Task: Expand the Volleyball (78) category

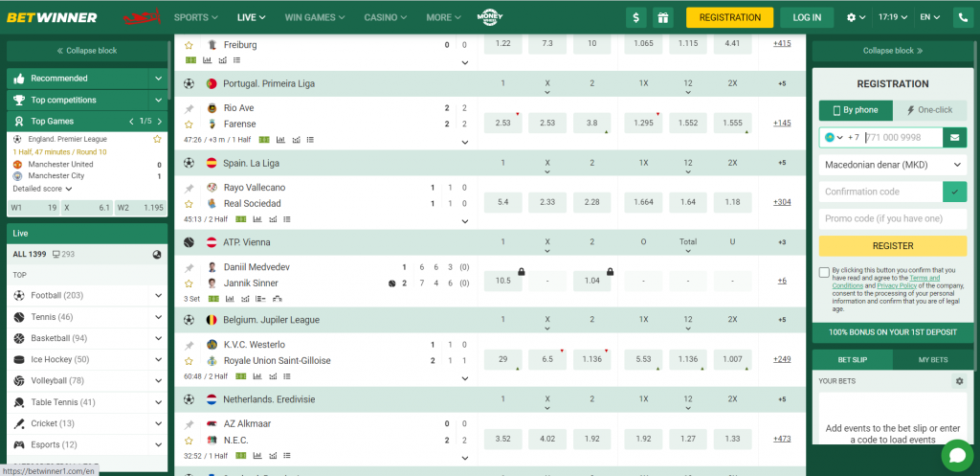Action: tap(159, 381)
